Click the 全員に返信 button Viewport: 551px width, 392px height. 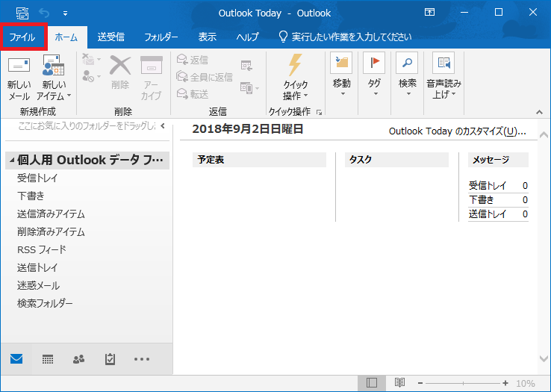pos(205,77)
